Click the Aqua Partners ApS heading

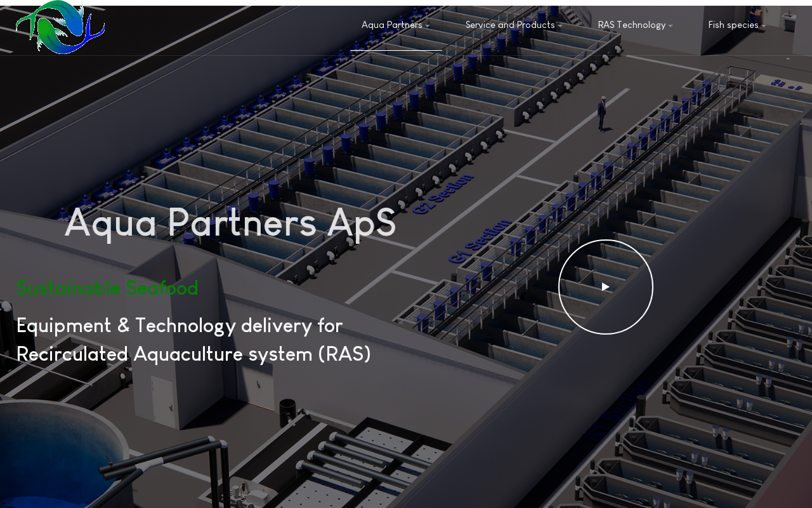[230, 223]
